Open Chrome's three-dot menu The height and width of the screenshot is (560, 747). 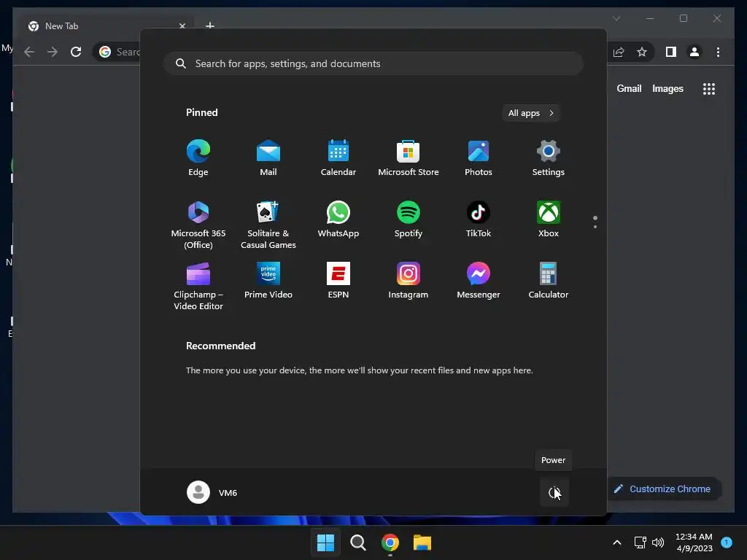[x=718, y=52]
